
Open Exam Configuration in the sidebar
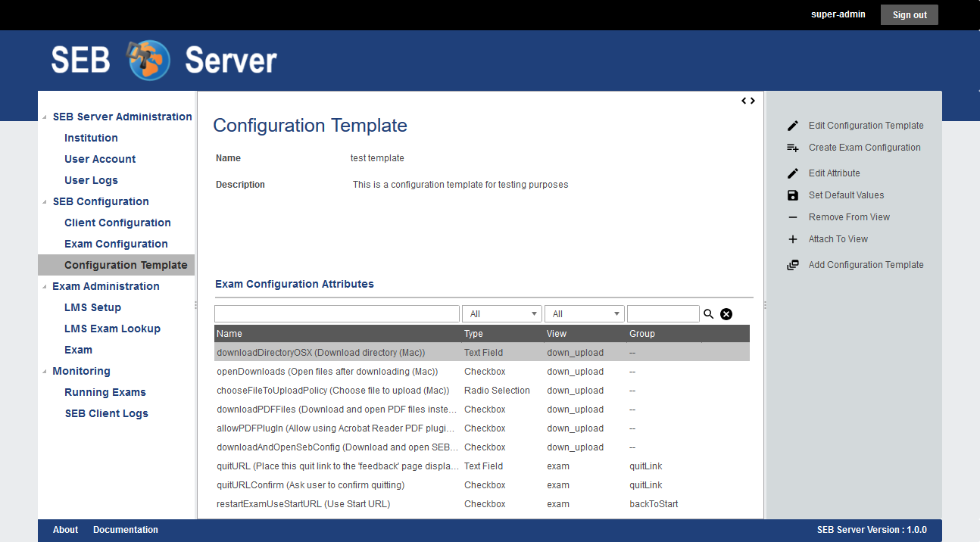(116, 244)
